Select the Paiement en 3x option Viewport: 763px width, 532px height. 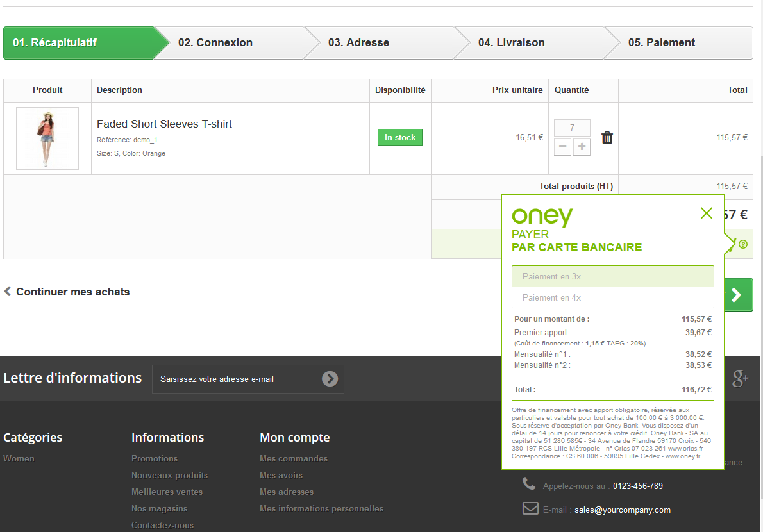pyautogui.click(x=612, y=276)
